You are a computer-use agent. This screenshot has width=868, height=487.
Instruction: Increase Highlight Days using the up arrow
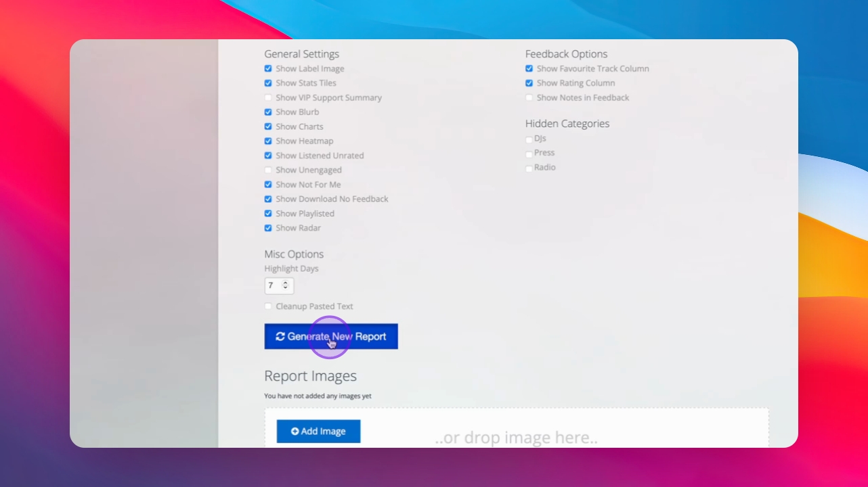[x=286, y=283]
